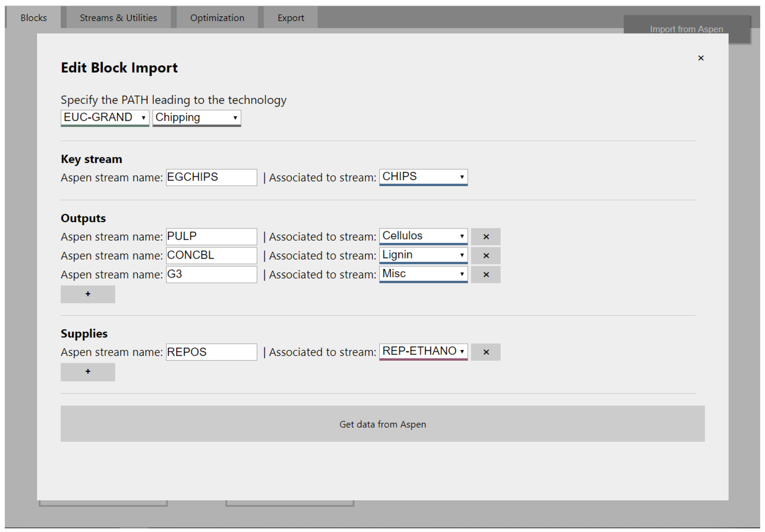This screenshot has width=765, height=532.
Task: Add a new output stream row
Action: point(88,294)
